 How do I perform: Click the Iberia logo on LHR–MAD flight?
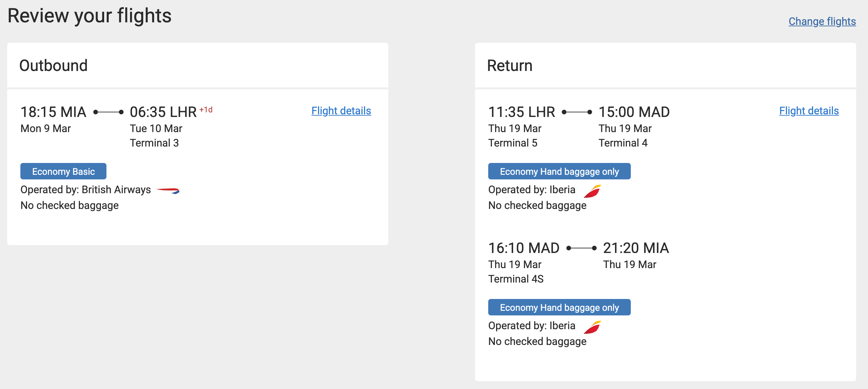point(592,191)
